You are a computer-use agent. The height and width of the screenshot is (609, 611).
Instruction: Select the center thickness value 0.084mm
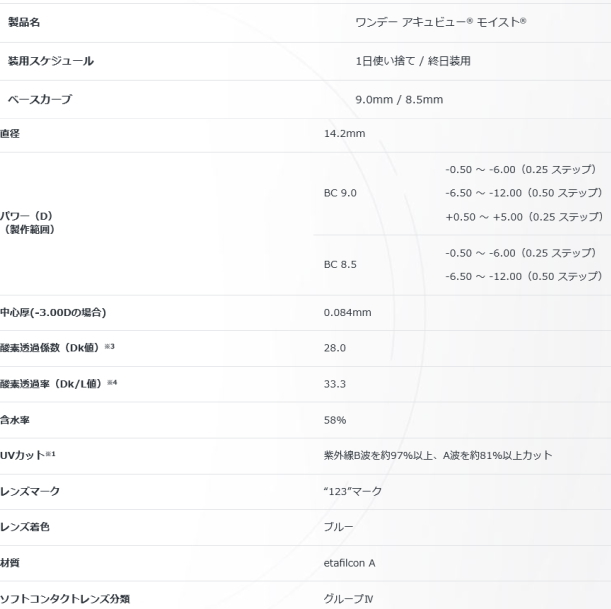pos(347,313)
